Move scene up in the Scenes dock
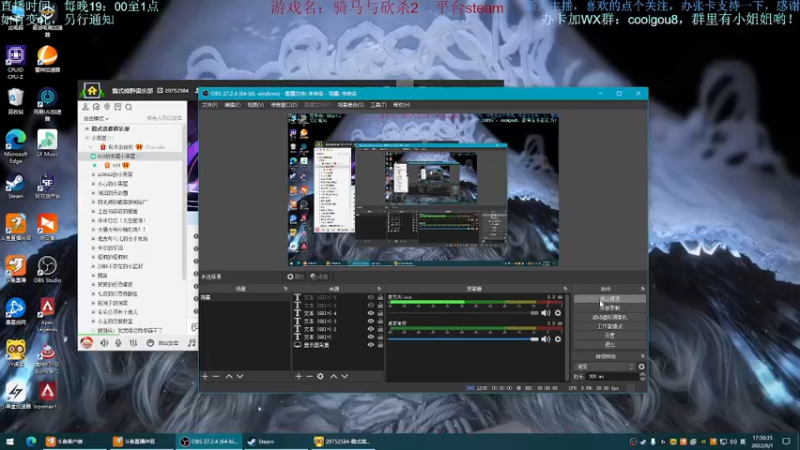 [229, 376]
